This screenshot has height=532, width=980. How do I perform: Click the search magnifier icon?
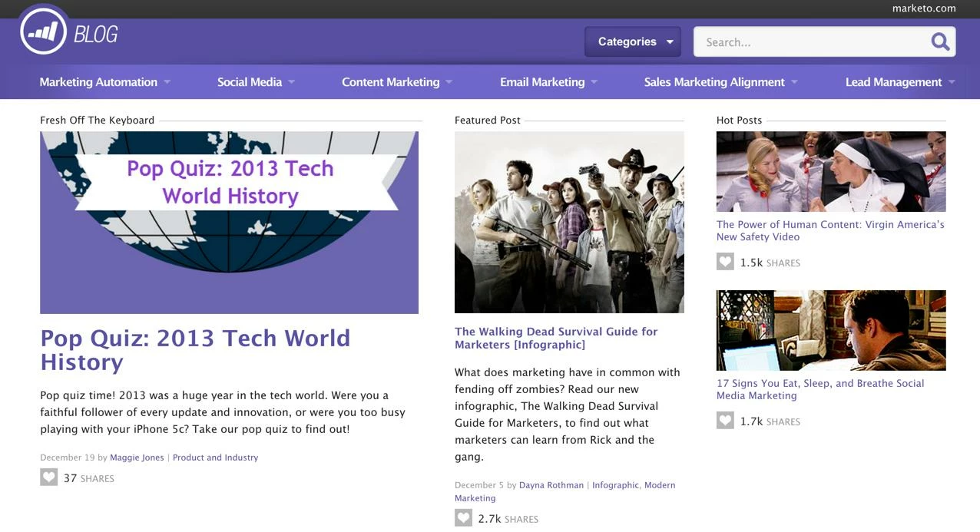pyautogui.click(x=940, y=41)
